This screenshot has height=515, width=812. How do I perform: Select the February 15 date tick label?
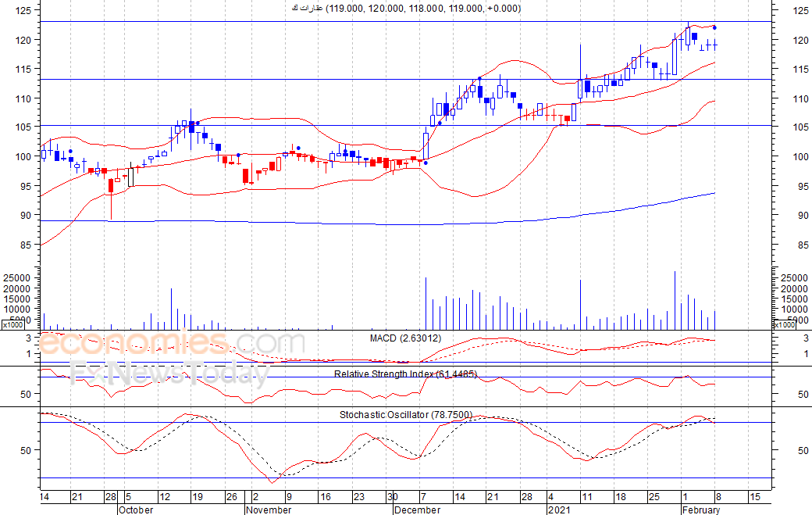tap(755, 497)
